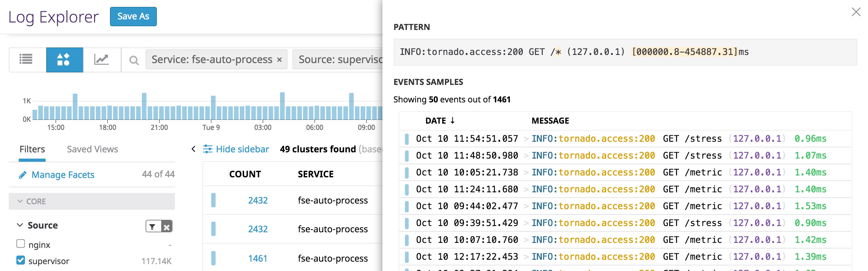
Task: Open the Saved Views tab
Action: 92,149
